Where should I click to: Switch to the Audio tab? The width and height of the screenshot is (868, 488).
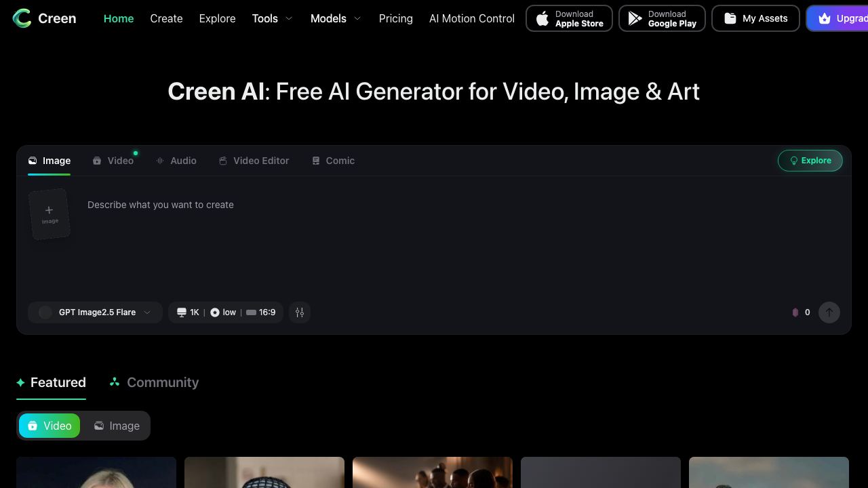click(176, 161)
